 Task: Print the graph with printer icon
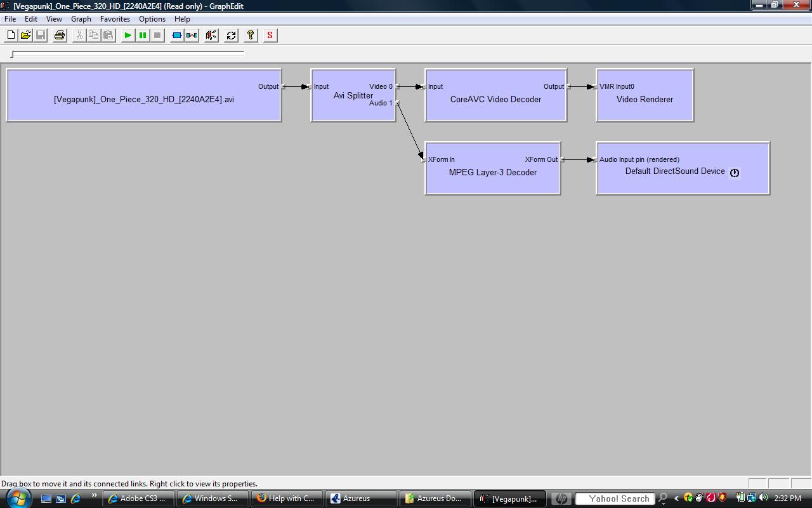click(x=60, y=36)
